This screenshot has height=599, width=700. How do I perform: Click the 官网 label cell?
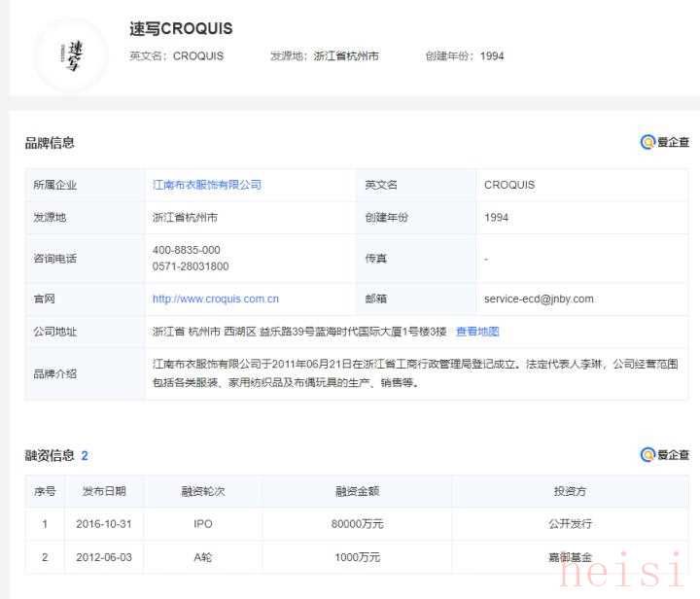point(86,299)
